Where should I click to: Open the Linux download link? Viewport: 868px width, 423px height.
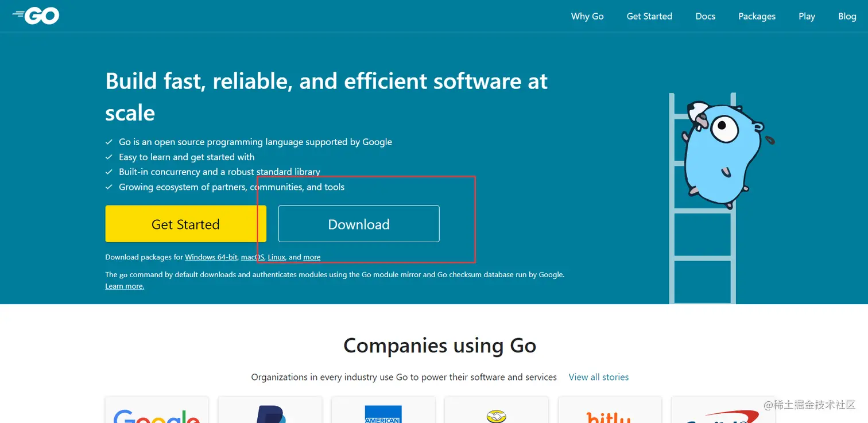[x=276, y=257]
